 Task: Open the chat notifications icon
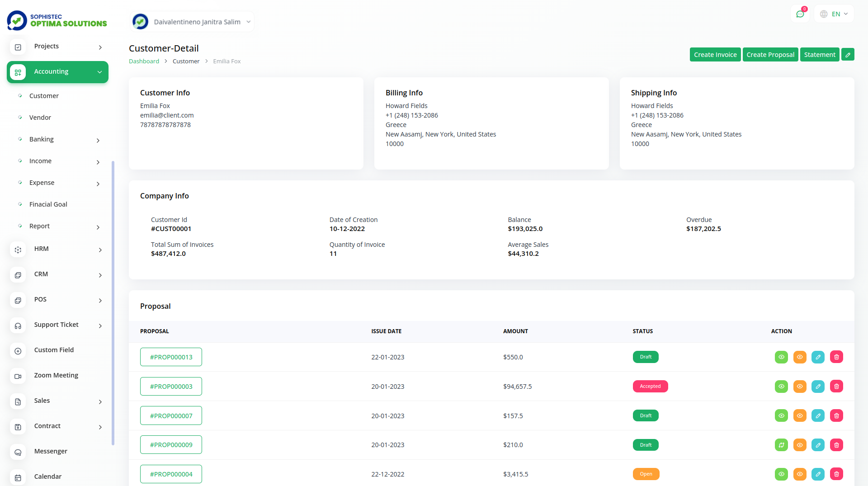click(x=800, y=14)
